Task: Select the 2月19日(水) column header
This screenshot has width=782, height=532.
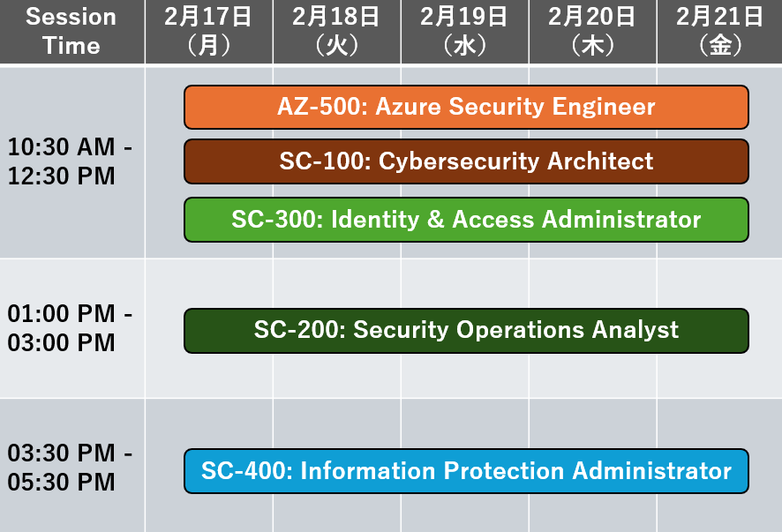Action: [465, 32]
